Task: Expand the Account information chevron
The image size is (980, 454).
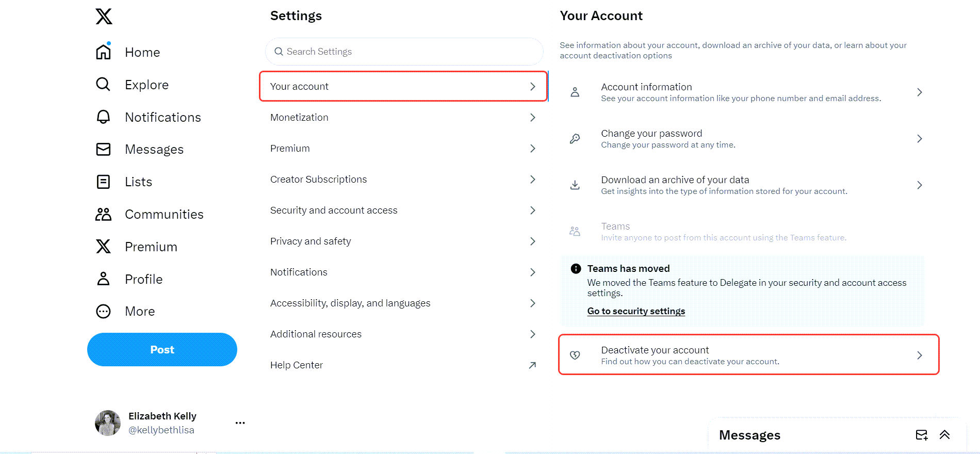Action: pyautogui.click(x=919, y=92)
